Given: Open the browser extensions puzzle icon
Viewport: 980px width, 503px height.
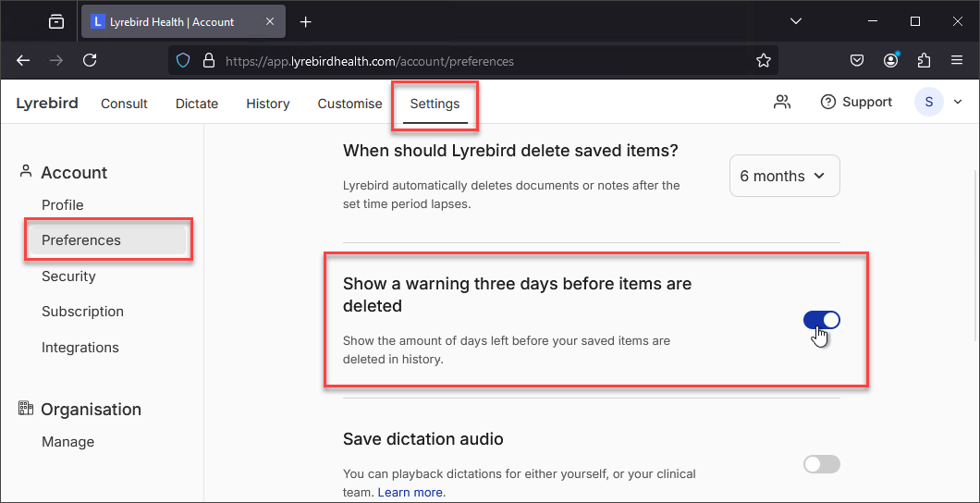Looking at the screenshot, I should pyautogui.click(x=924, y=61).
